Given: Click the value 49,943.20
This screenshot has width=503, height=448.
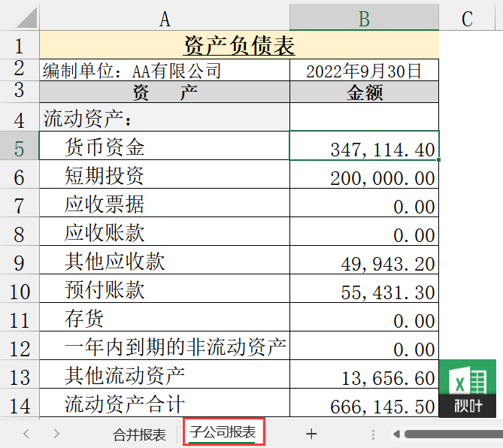Looking at the screenshot, I should click(364, 260).
